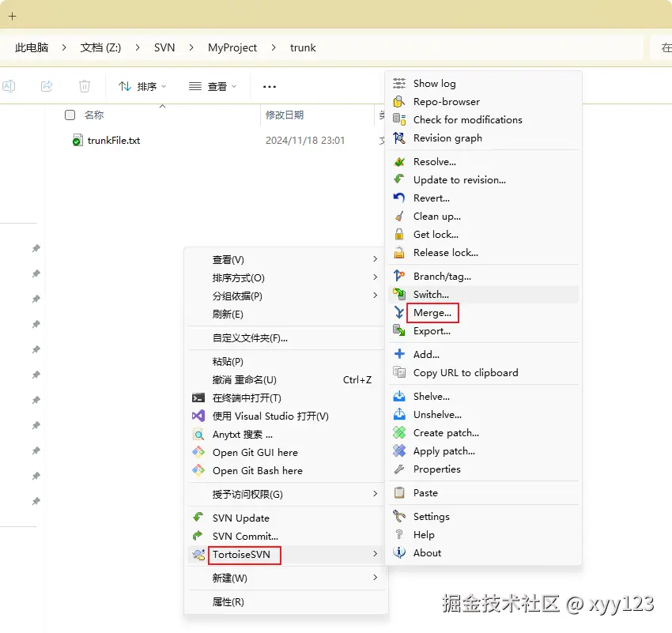
Task: Sort by the 修改日期 column header
Action: [x=285, y=115]
